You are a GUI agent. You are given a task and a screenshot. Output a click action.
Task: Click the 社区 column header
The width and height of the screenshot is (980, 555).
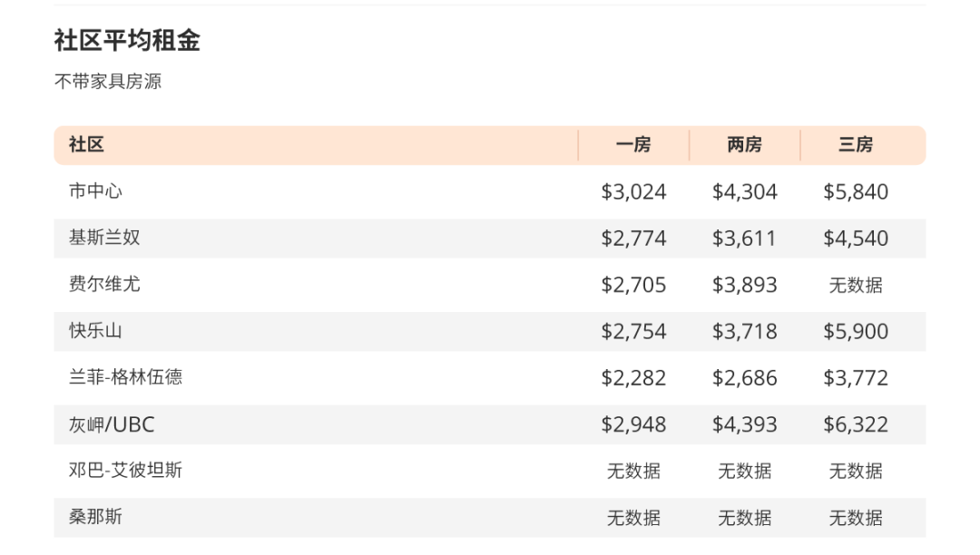pos(86,145)
